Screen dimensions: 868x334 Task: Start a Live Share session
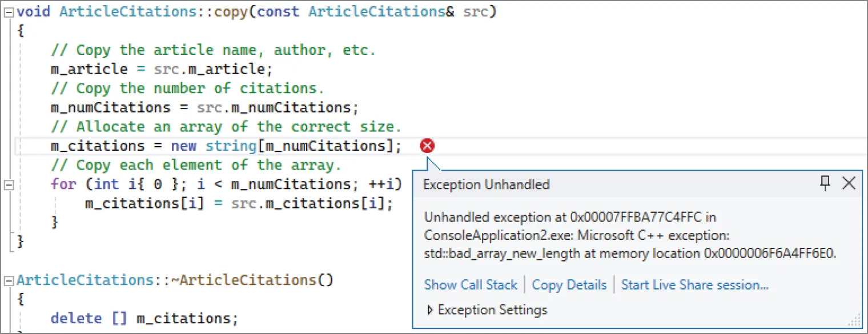coord(694,284)
